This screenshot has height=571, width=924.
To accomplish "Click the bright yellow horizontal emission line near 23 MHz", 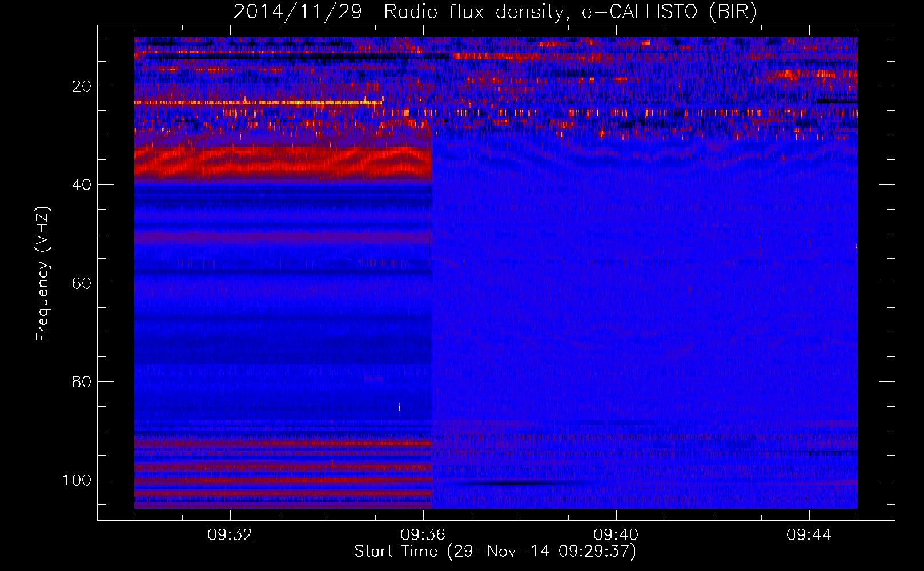I will point(258,103).
